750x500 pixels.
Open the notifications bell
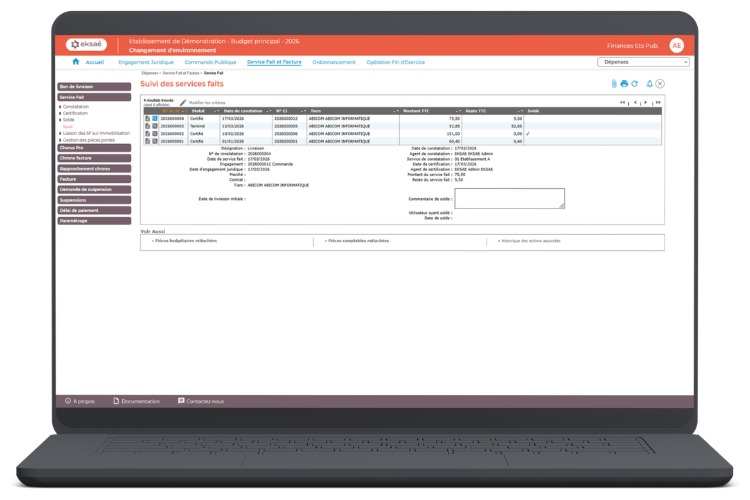coord(649,84)
